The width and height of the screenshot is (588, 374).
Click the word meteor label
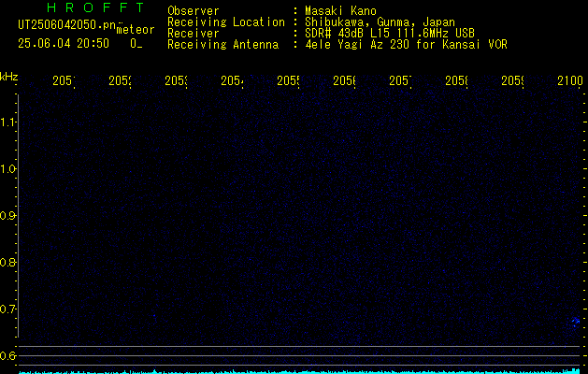pos(136,30)
